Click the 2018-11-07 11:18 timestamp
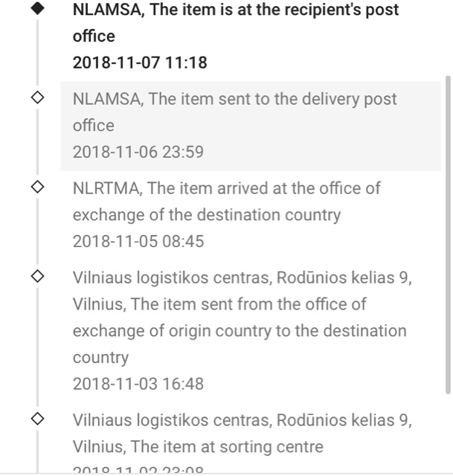Image resolution: width=453 pixels, height=476 pixels. (x=140, y=62)
